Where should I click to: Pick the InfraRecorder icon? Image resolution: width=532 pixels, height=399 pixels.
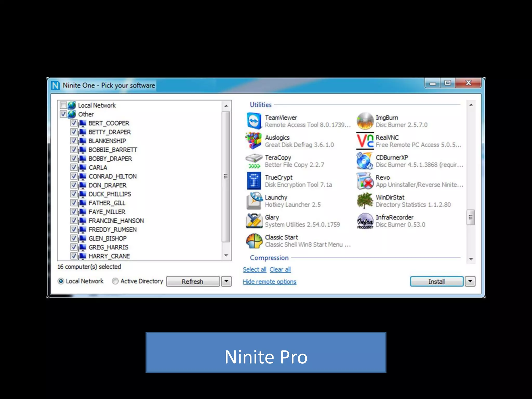365,221
